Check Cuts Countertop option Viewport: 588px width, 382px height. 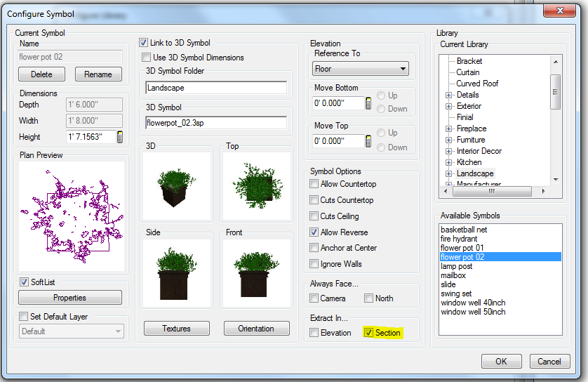(x=314, y=200)
